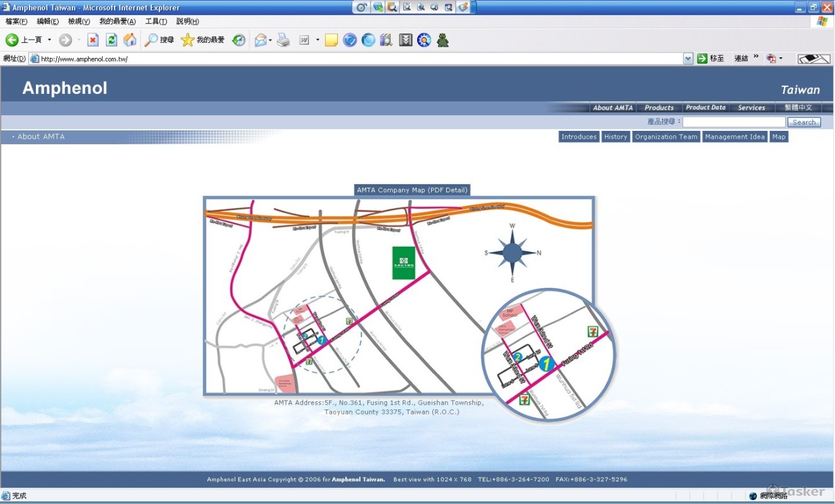Screen dimensions: 835x504
Task: Open the 工具(T) menu
Action: click(x=156, y=21)
